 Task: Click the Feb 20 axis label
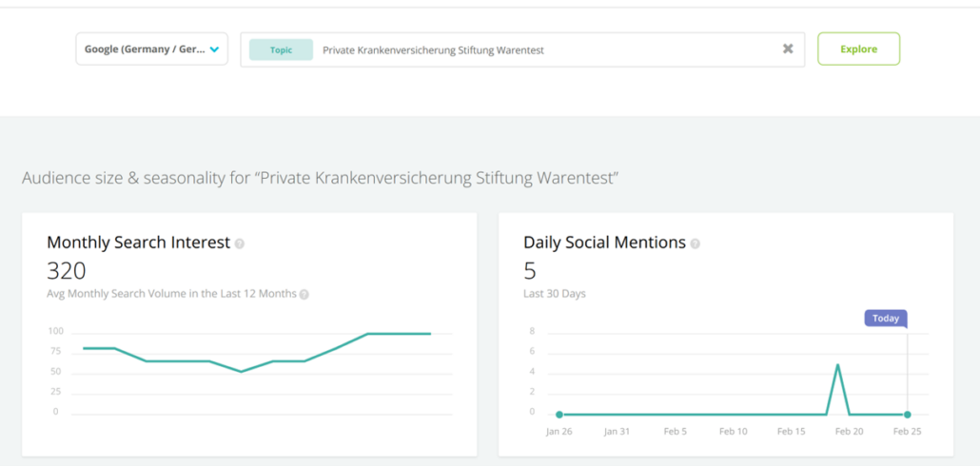(x=850, y=432)
